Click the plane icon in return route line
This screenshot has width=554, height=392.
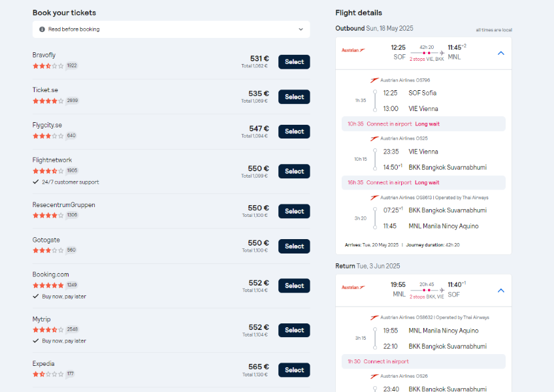[442, 290]
